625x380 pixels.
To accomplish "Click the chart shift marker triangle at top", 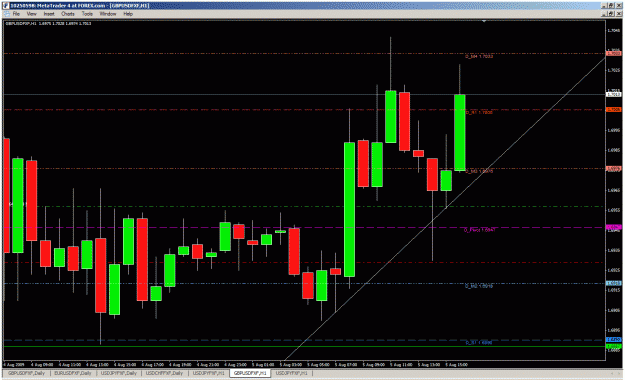I will (484, 21).
